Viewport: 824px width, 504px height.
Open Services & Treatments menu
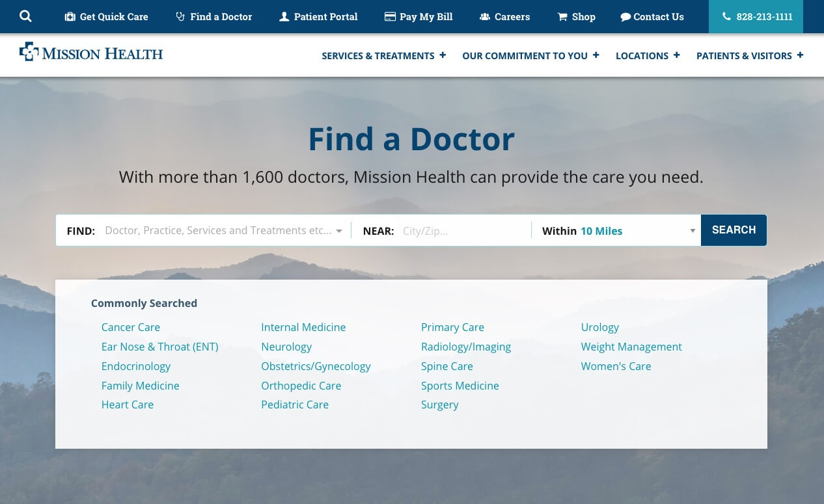[x=378, y=56]
